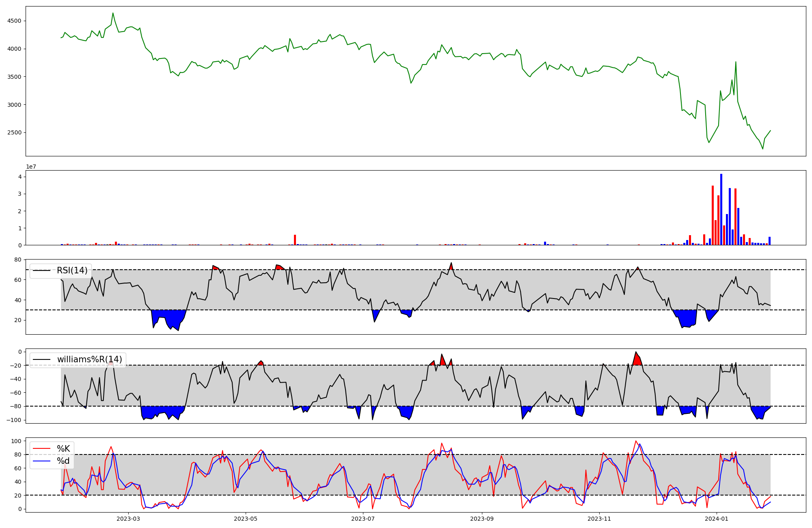Click the black line swatch beside RSI(14)
The height and width of the screenshot is (528, 812).
point(42,270)
